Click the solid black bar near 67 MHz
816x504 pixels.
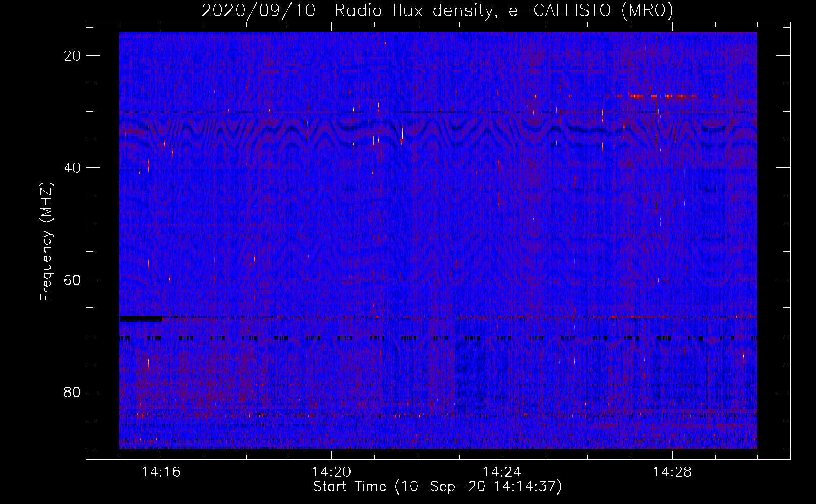[x=141, y=318]
